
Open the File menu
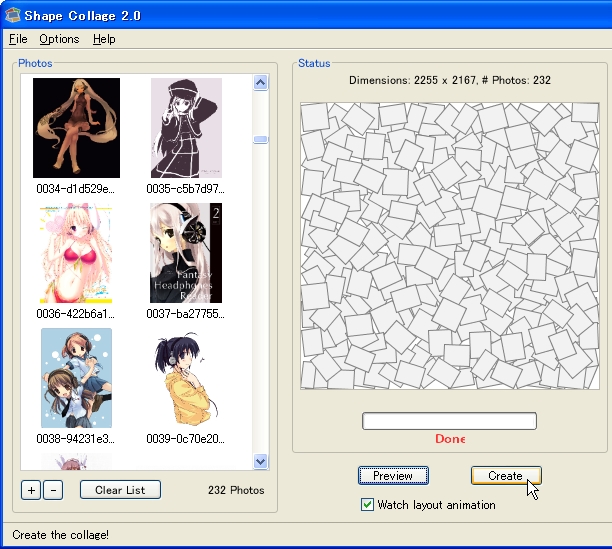click(x=18, y=39)
